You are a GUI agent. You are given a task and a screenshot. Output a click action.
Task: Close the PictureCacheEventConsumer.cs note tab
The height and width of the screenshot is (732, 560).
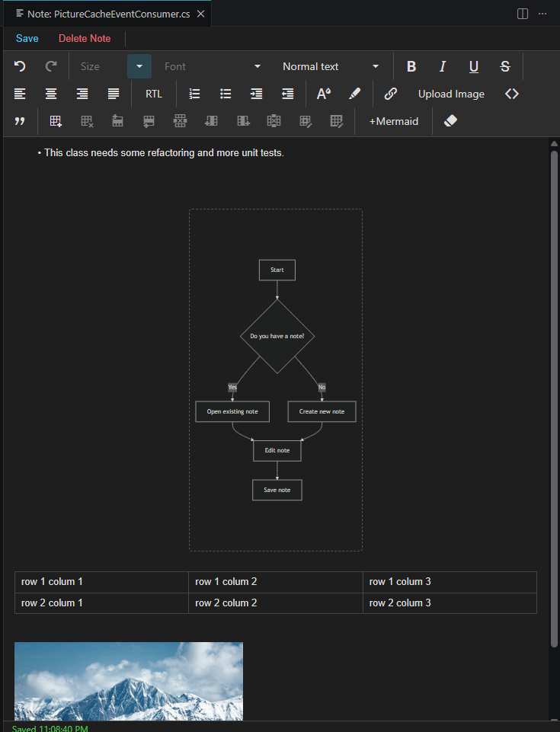coord(201,14)
